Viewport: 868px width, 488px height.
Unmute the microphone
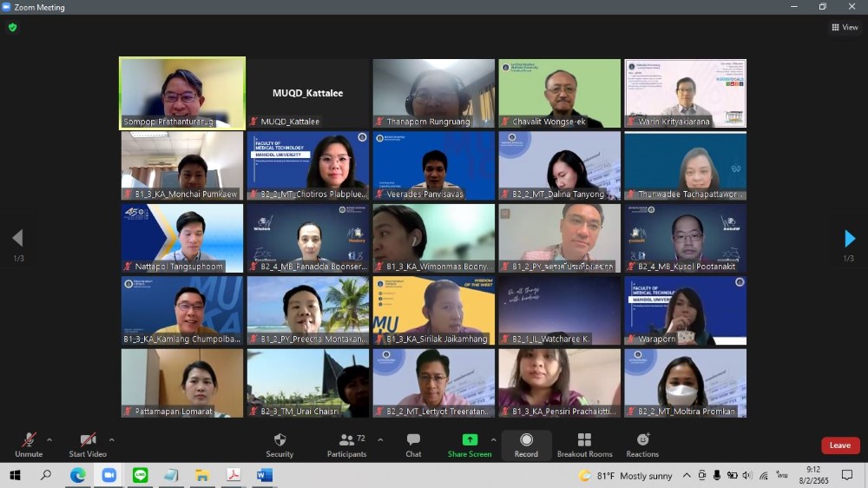(x=29, y=445)
